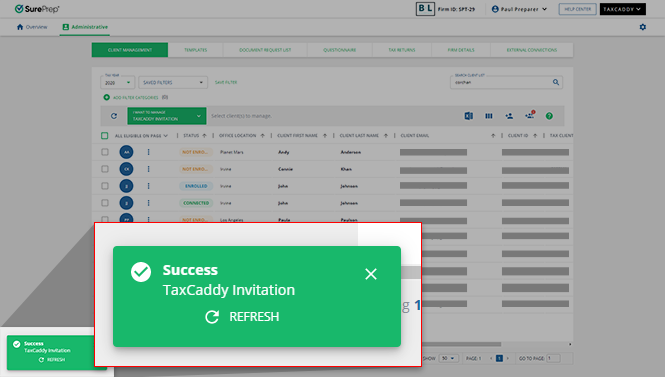Sort by Client Email column arrow

[493, 136]
